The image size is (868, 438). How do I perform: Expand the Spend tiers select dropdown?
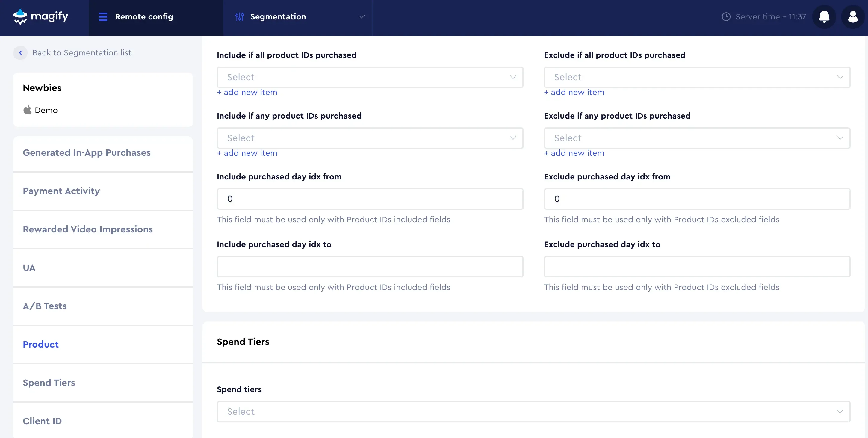tap(533, 412)
